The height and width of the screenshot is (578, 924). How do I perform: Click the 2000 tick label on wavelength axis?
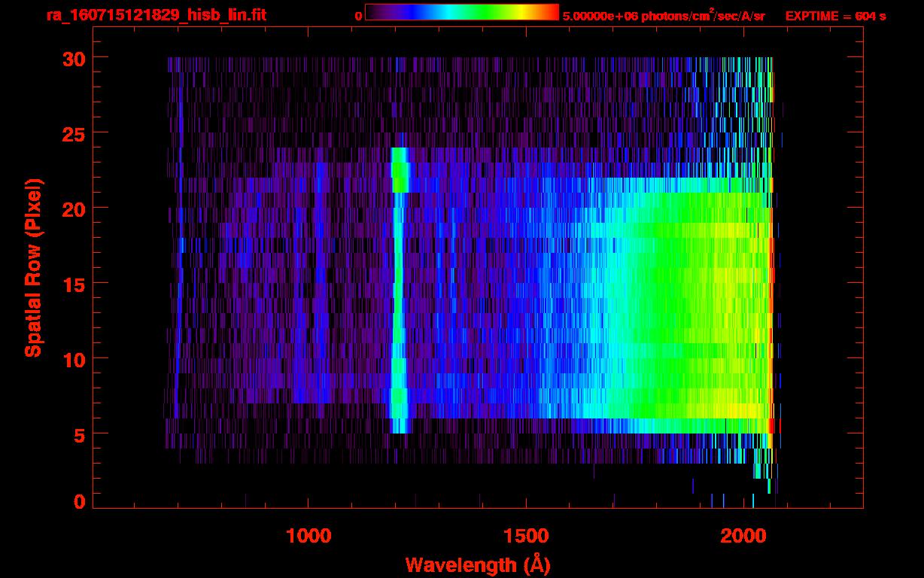[744, 536]
